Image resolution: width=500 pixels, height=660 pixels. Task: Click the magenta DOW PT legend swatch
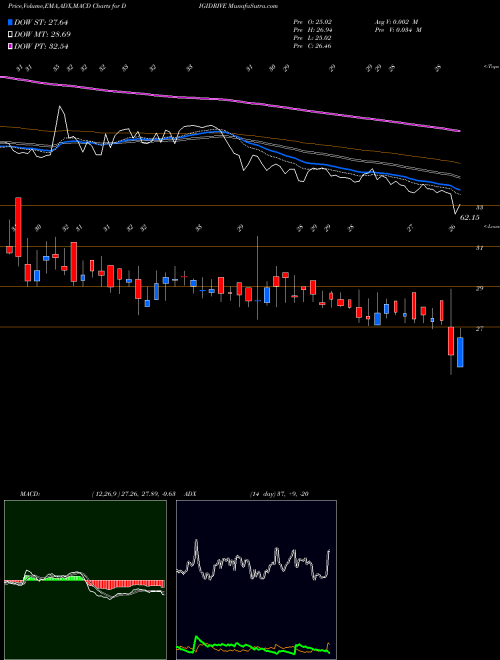[x=10, y=46]
